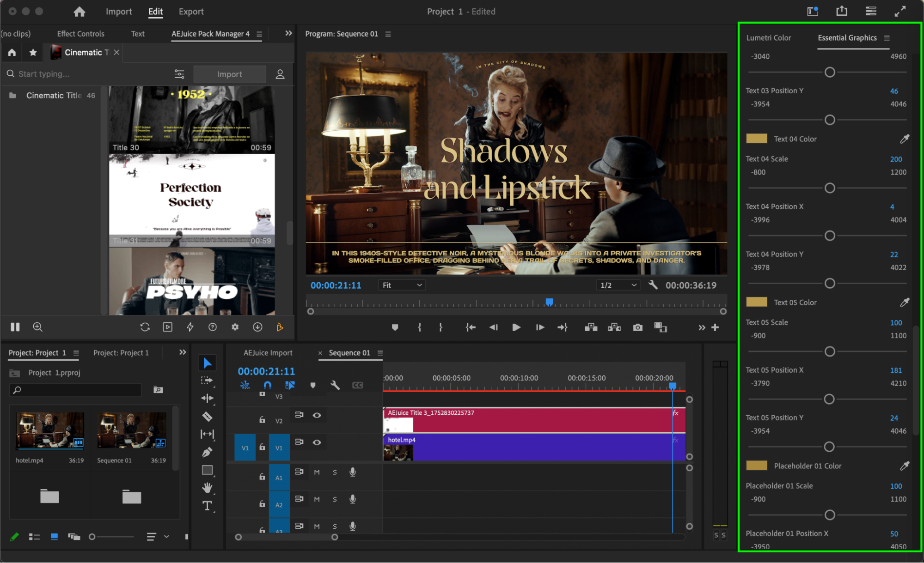The width and height of the screenshot is (924, 563).
Task: Toggle V2 track output eye icon
Action: coord(317,415)
